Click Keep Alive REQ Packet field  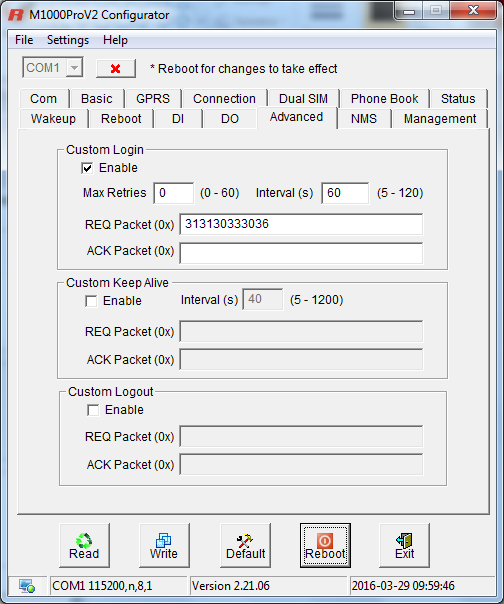[x=301, y=331]
